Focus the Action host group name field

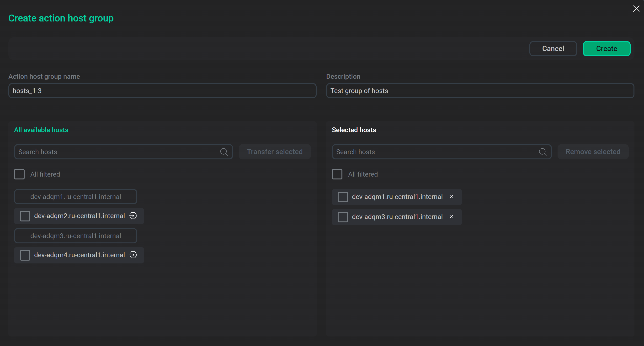click(163, 91)
